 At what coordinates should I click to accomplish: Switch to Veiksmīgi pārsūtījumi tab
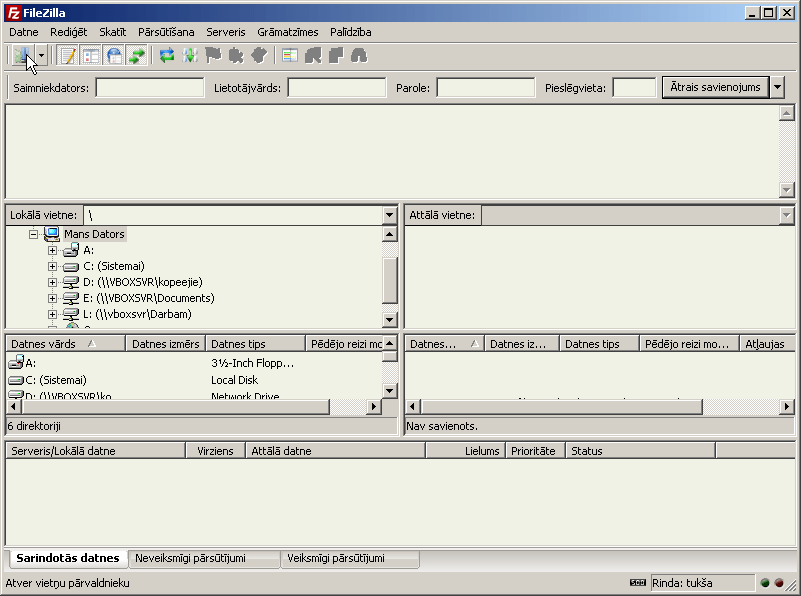350,559
